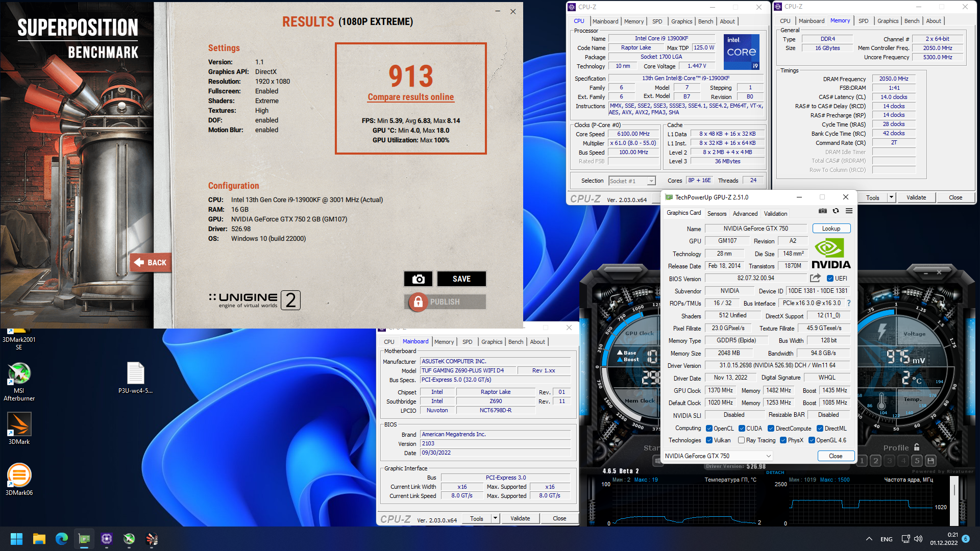This screenshot has width=980, height=551.
Task: Select Afterburner profile slot 2
Action: (876, 461)
